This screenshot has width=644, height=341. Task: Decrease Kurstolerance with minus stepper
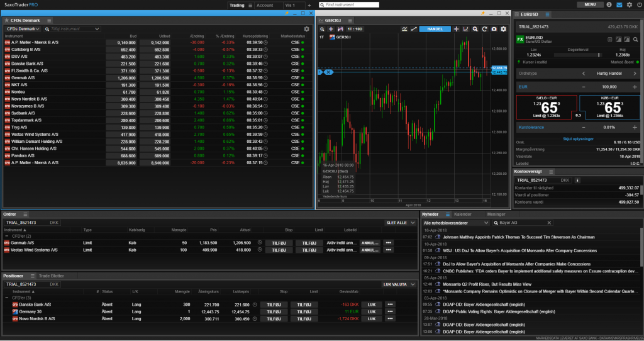tap(583, 127)
